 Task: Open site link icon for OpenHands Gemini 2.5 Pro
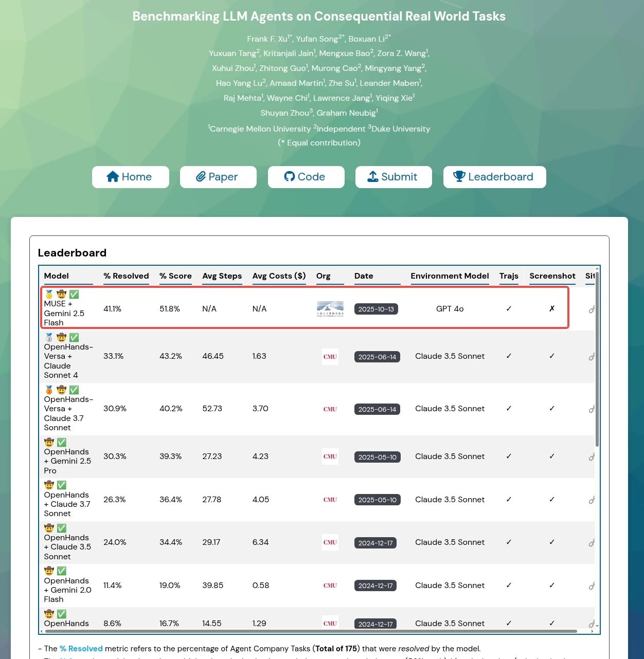[x=592, y=457]
